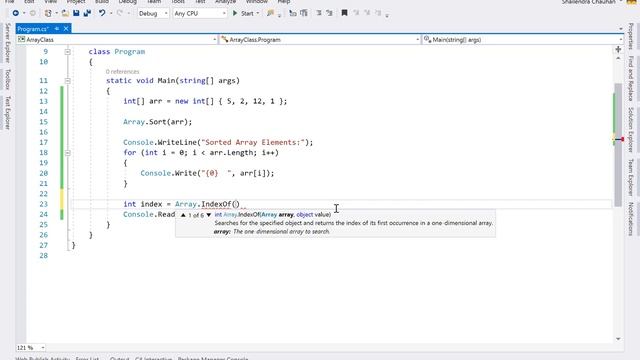This screenshot has height=360, width=640.
Task: Start debugging with the Start button
Action: click(243, 13)
